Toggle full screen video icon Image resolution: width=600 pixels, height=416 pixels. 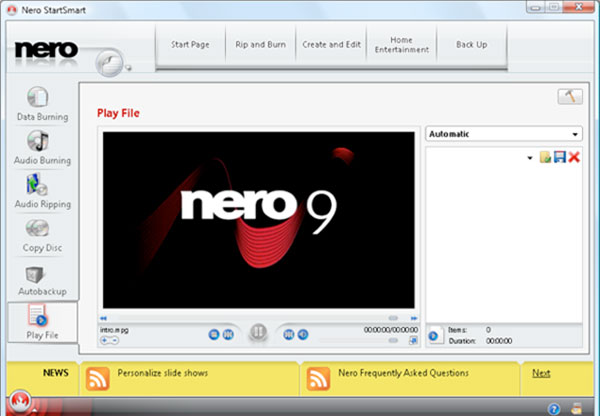click(x=413, y=340)
